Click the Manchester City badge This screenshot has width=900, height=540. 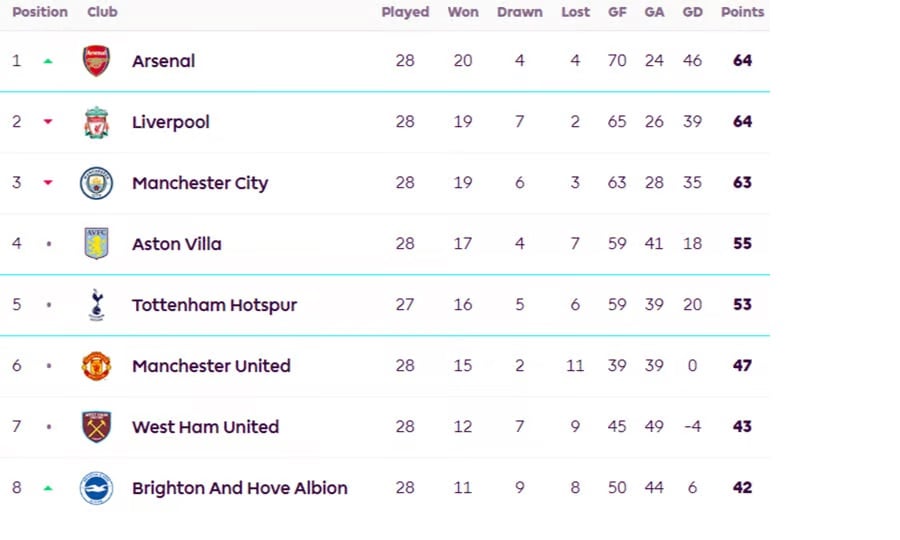tap(96, 183)
